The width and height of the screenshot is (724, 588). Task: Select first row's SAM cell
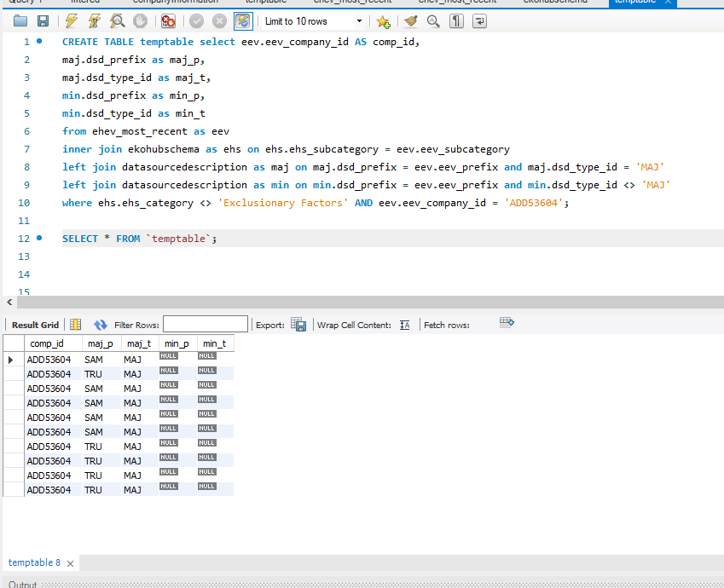point(101,360)
